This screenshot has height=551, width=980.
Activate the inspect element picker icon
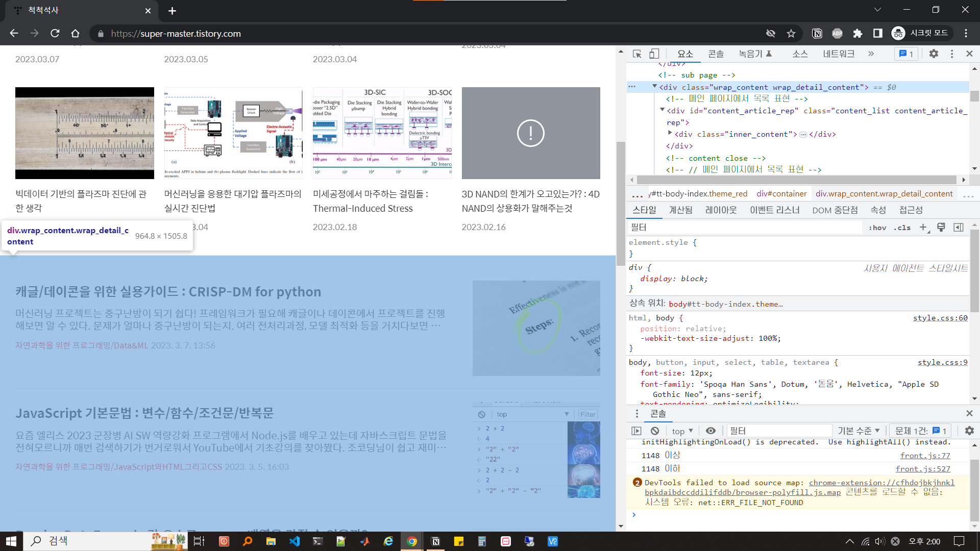(x=637, y=54)
